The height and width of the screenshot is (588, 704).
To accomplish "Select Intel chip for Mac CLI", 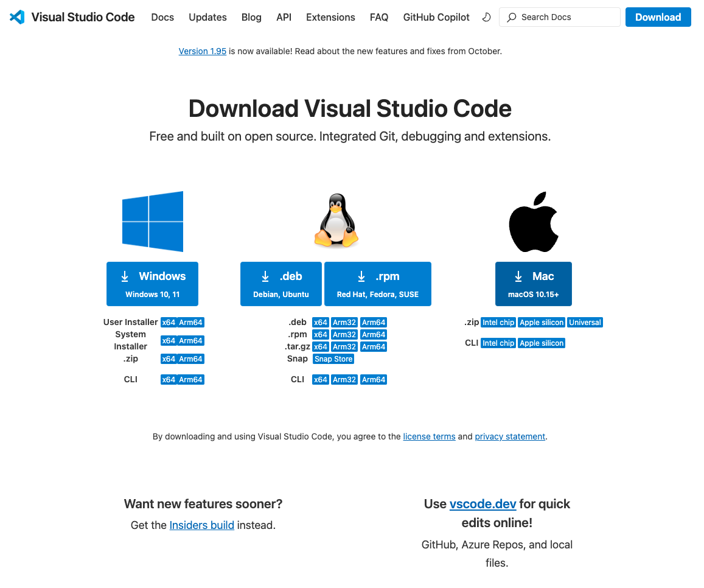I will [498, 343].
